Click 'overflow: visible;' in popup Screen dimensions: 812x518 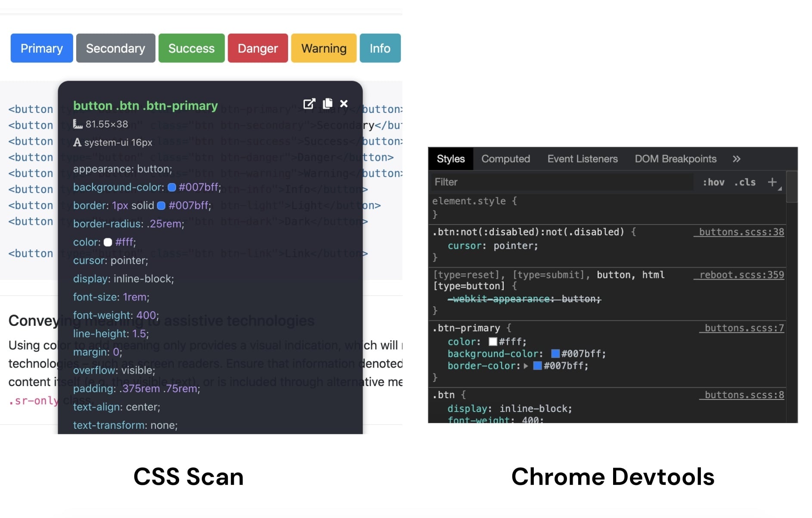coord(114,371)
